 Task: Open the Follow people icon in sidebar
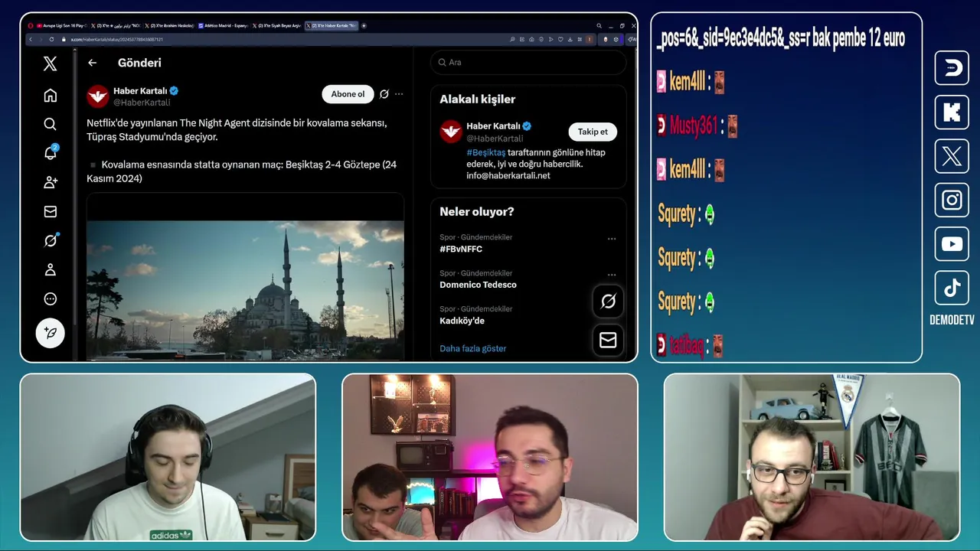[x=50, y=182]
